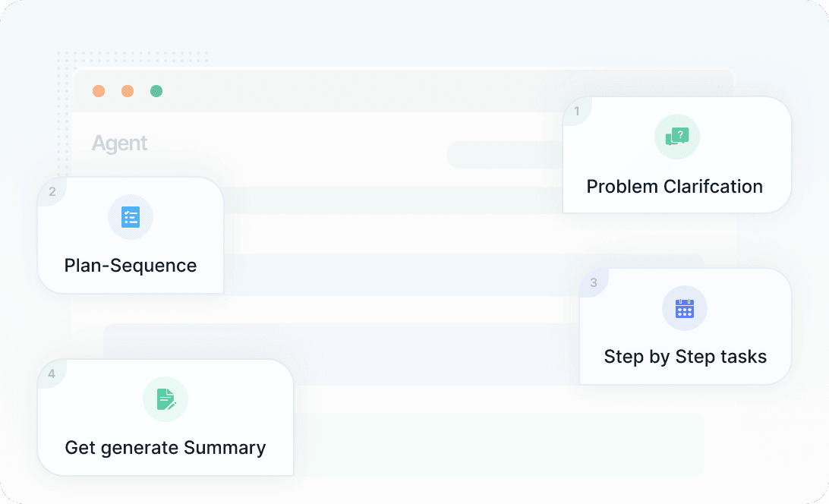This screenshot has width=829, height=504.
Task: Select the Problem Clarifcation label
Action: 674,187
